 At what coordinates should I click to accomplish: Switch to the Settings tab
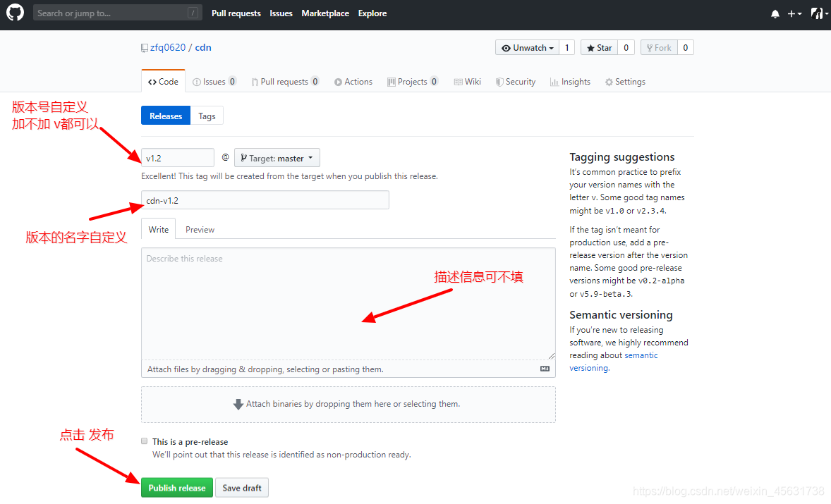click(626, 82)
